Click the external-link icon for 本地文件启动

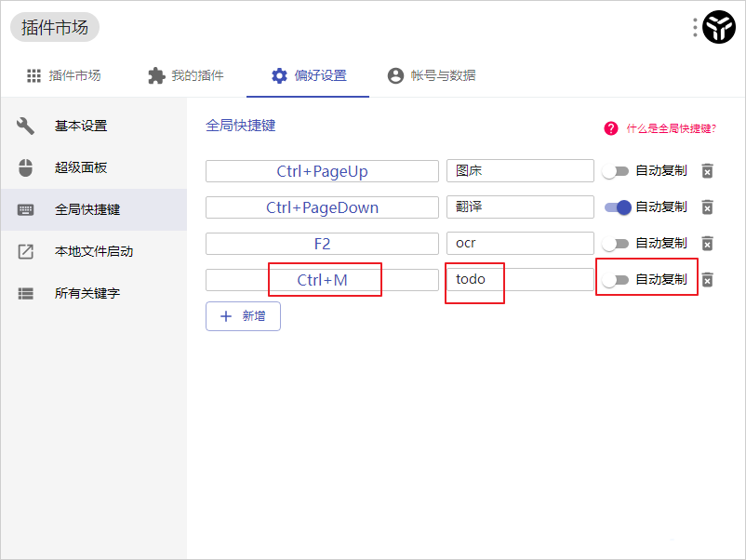[x=24, y=252]
